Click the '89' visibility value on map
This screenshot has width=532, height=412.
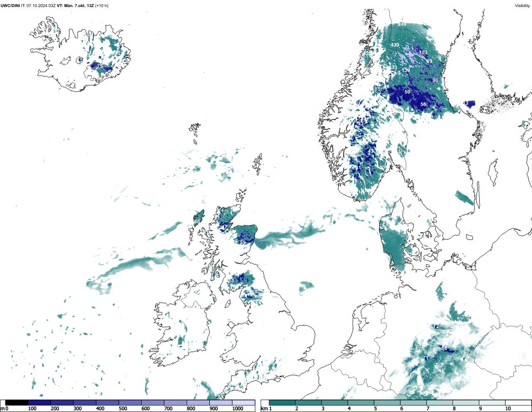(x=429, y=61)
